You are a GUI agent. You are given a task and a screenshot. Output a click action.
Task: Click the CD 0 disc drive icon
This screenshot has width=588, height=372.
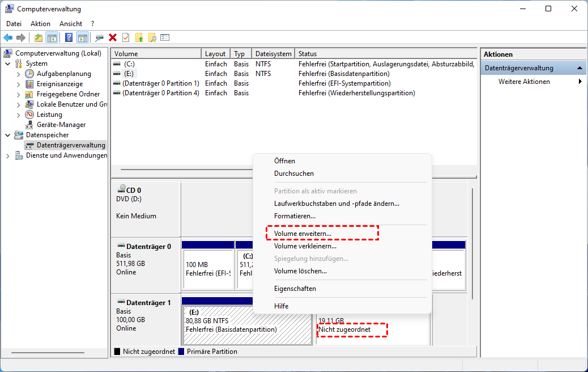tap(121, 188)
